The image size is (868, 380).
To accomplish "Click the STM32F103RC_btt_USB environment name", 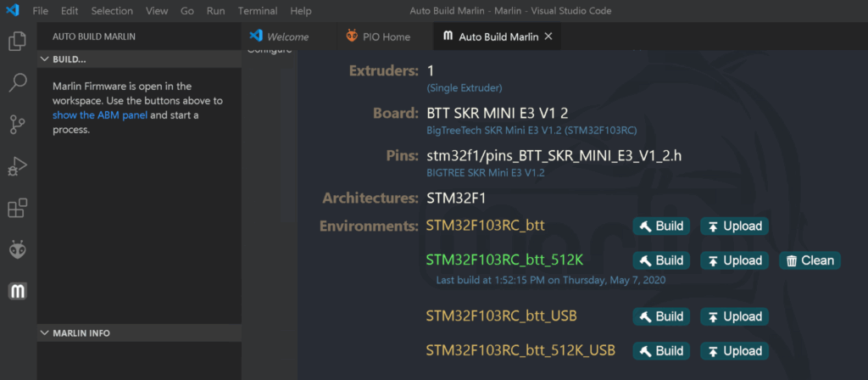I will click(502, 316).
